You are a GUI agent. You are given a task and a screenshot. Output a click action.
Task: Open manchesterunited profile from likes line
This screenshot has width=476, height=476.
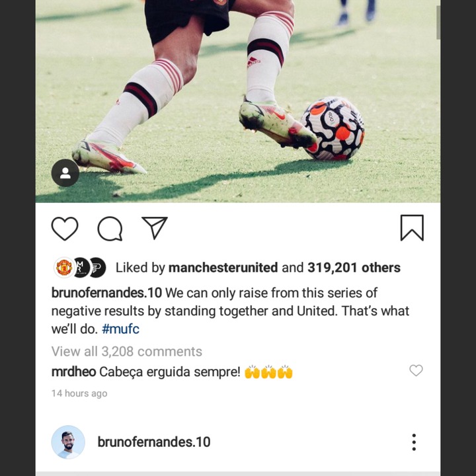point(223,268)
